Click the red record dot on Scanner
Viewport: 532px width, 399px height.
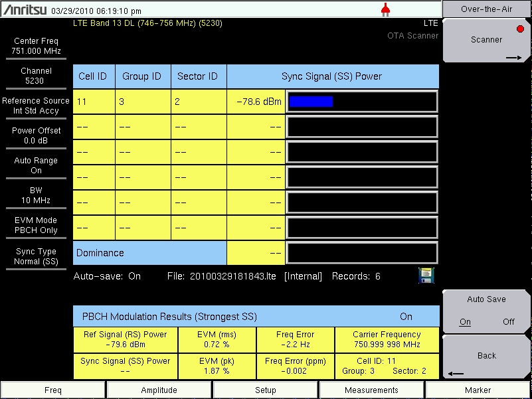coord(520,29)
